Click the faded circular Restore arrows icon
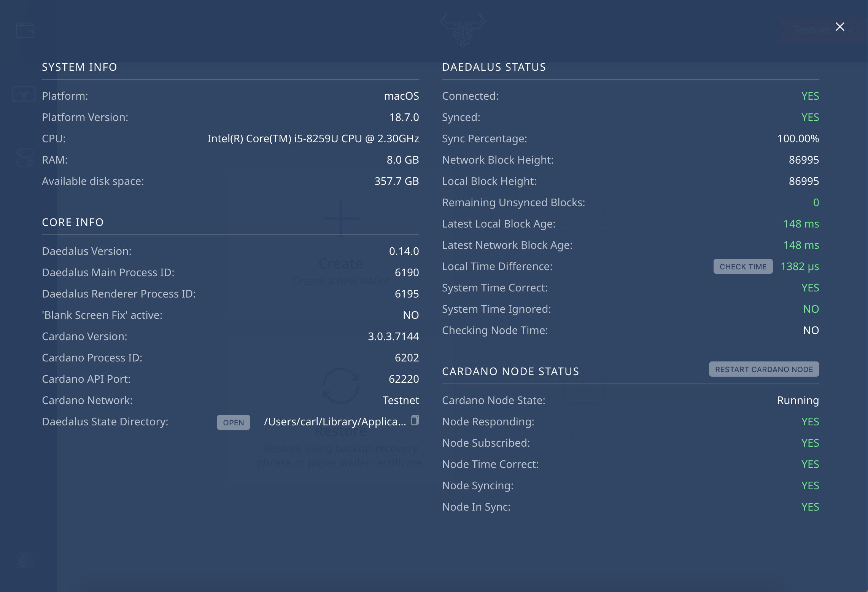Image resolution: width=868 pixels, height=592 pixels. click(340, 386)
